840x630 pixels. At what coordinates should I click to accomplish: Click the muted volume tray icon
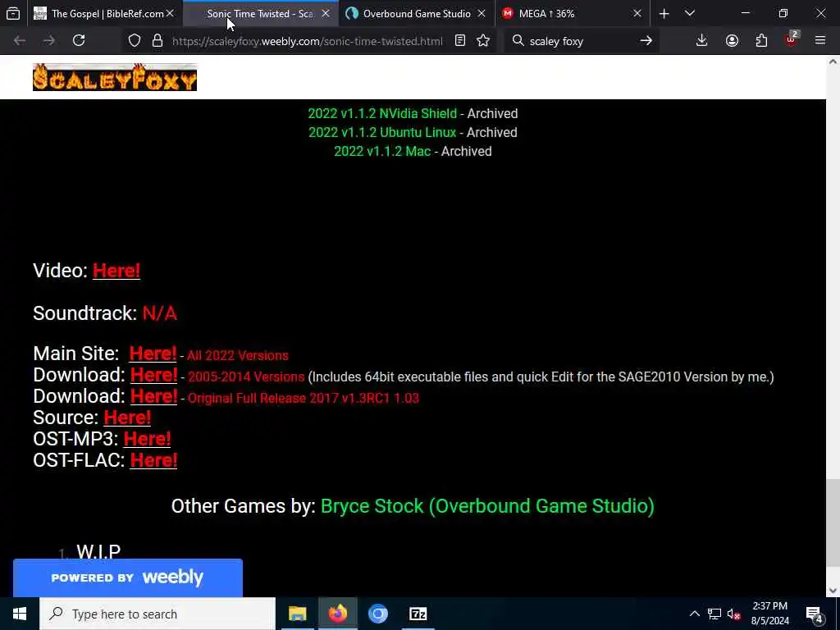point(733,614)
